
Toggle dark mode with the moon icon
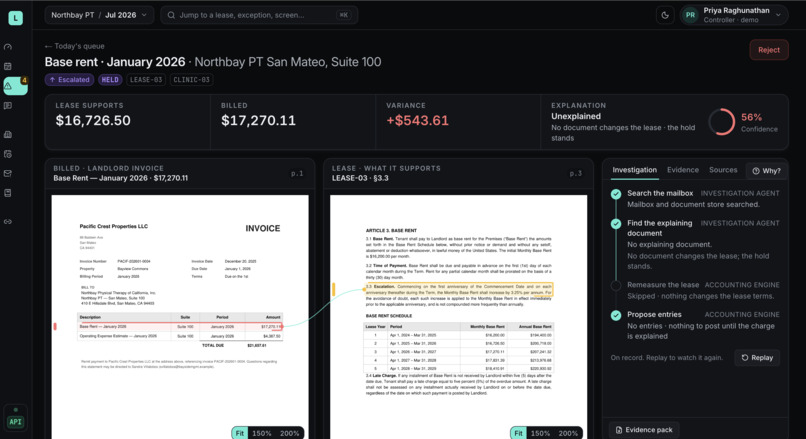click(x=665, y=15)
